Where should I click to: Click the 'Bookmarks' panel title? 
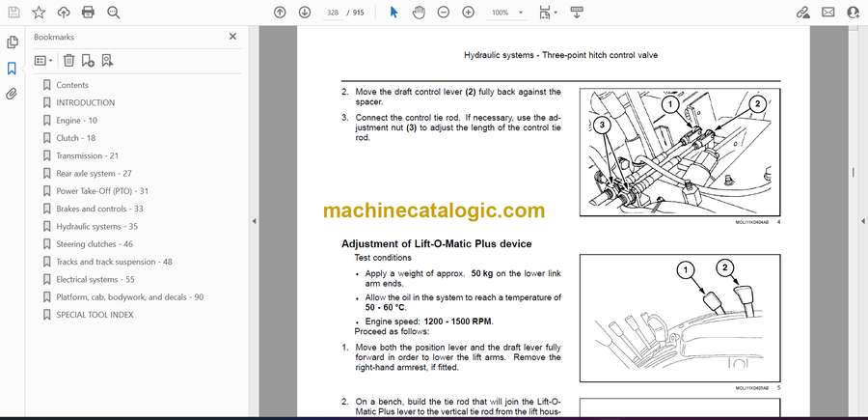(x=54, y=37)
